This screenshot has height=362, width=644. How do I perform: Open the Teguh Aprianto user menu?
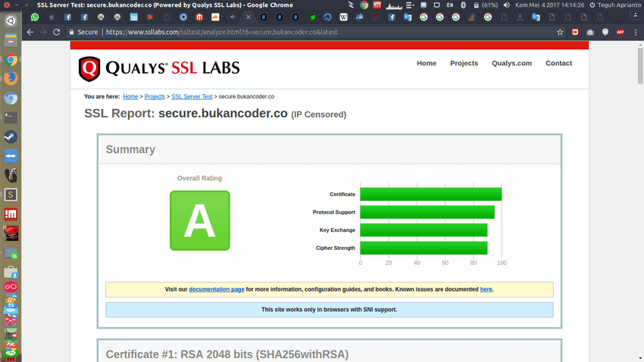614,5
